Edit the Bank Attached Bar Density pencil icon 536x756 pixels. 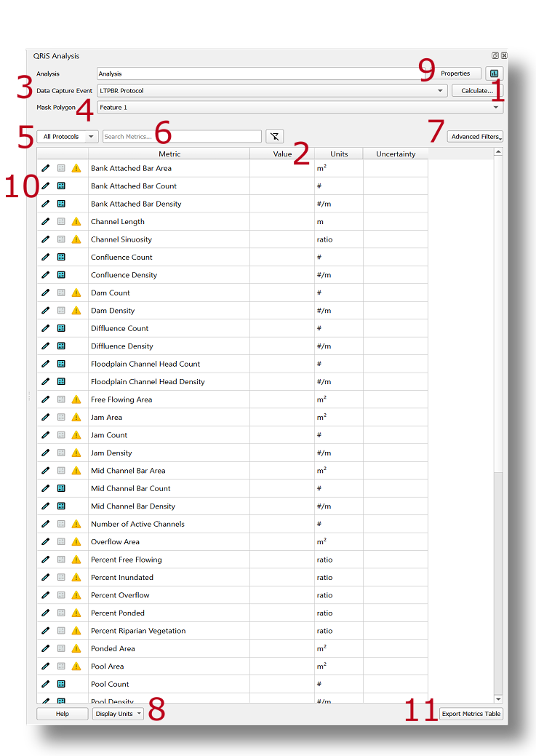[45, 204]
